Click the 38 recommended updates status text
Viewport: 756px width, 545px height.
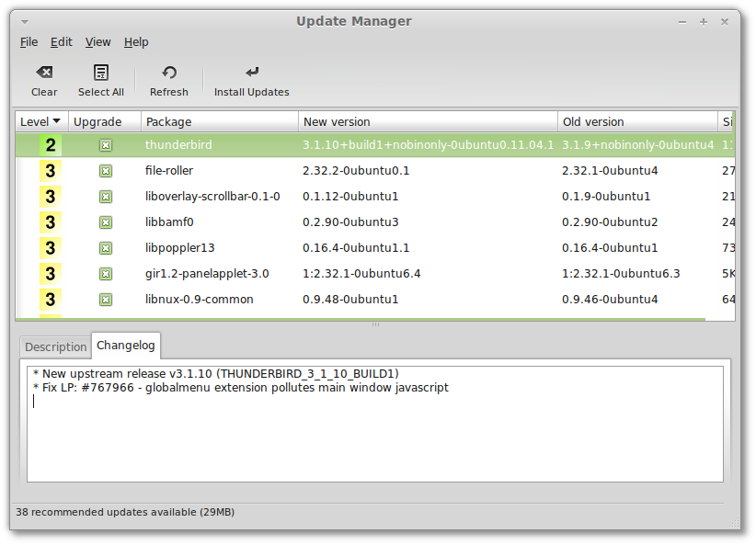click(125, 512)
